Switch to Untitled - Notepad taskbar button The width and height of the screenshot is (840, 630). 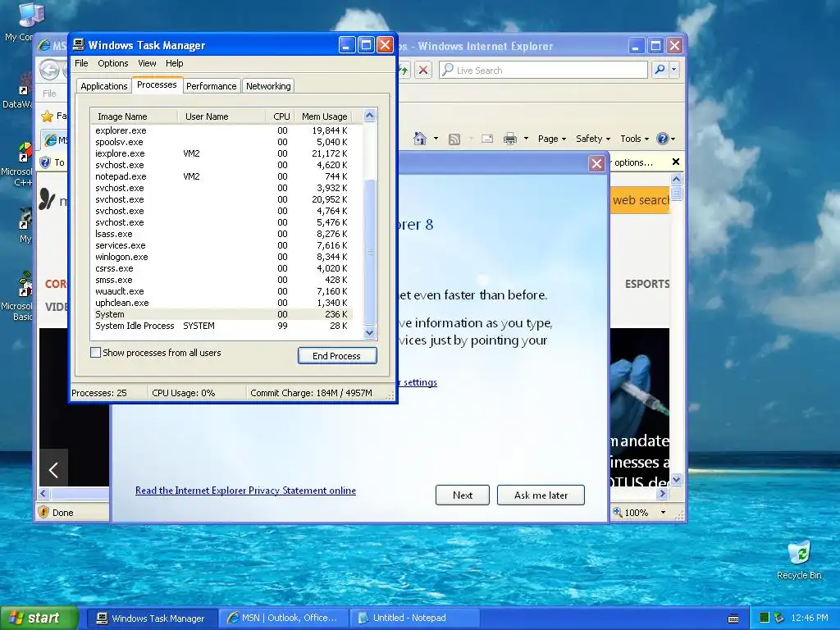[414, 618]
